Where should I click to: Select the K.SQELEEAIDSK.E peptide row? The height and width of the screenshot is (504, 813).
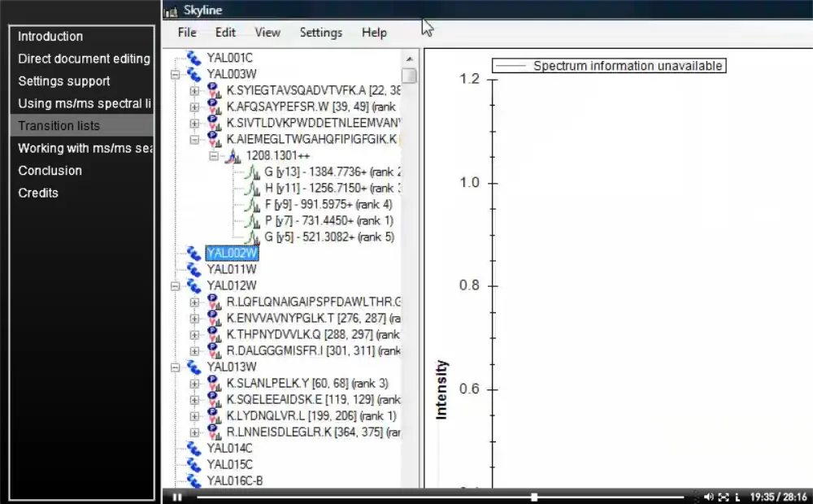pos(313,400)
